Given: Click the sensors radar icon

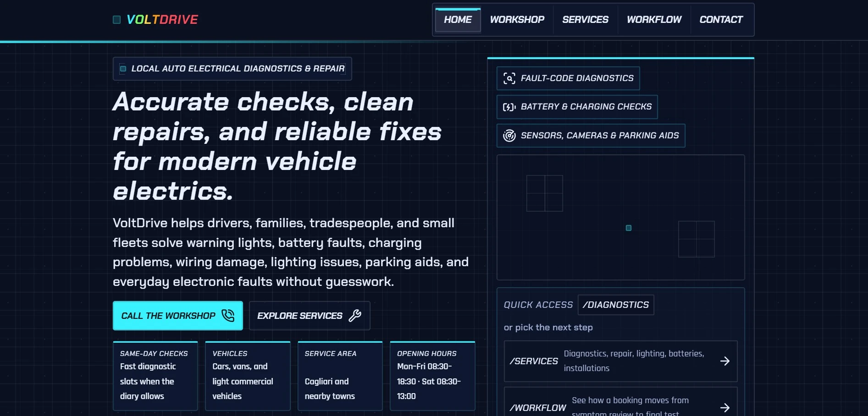Looking at the screenshot, I should pos(509,136).
